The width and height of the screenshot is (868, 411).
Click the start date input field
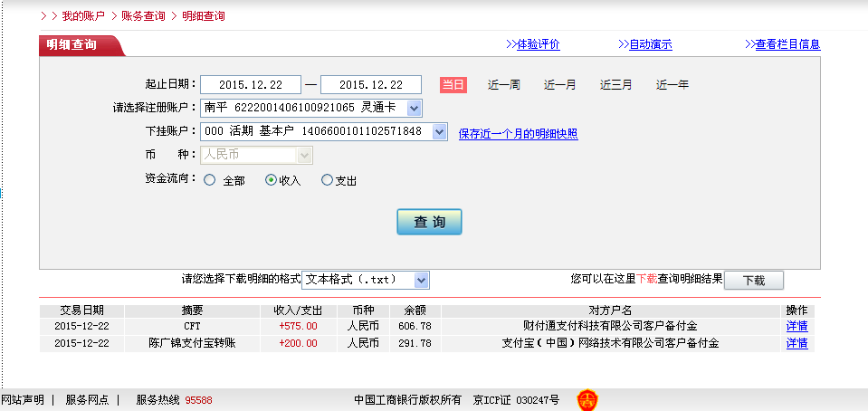(250, 85)
